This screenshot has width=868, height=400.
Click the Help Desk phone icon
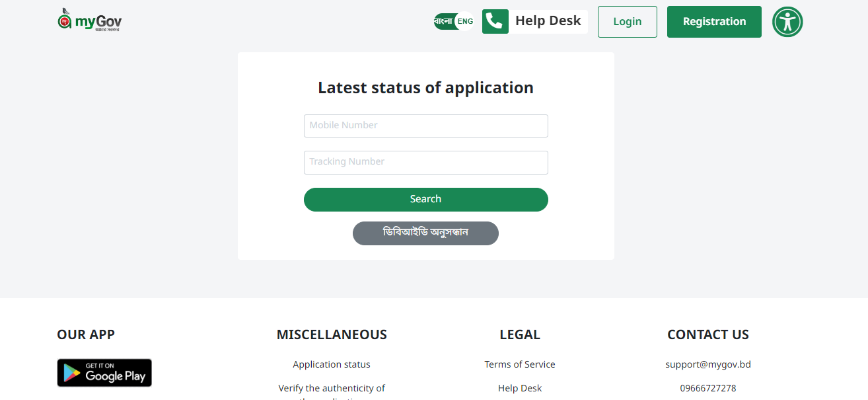tap(495, 21)
